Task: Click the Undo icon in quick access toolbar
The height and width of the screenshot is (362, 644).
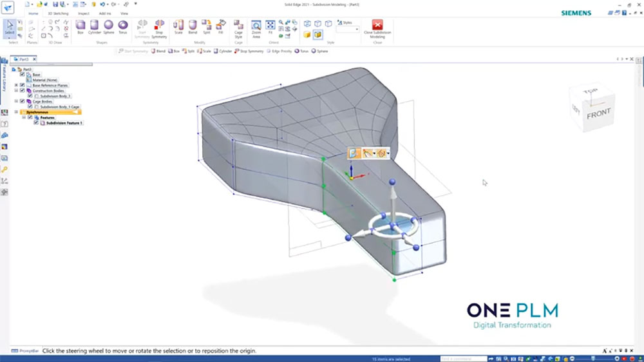Action: (102, 4)
